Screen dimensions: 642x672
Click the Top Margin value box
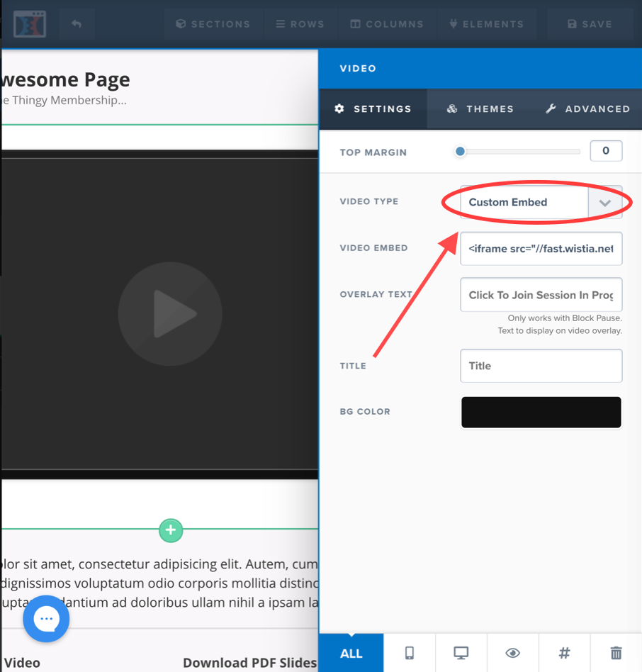(x=606, y=151)
